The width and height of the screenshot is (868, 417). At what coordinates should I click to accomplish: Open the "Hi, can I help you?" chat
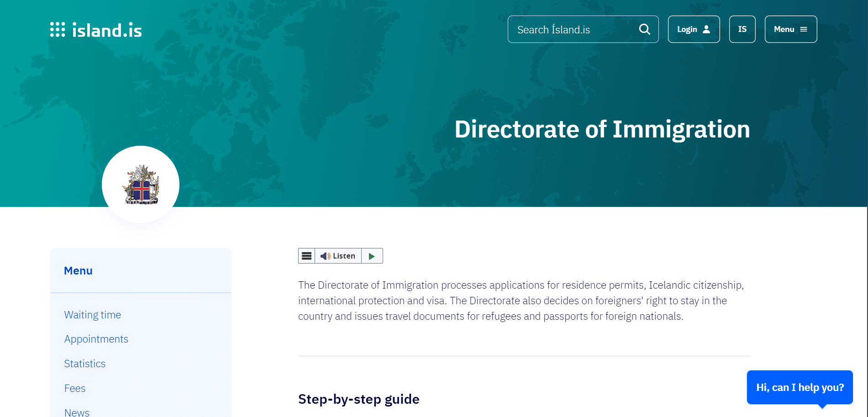point(800,387)
